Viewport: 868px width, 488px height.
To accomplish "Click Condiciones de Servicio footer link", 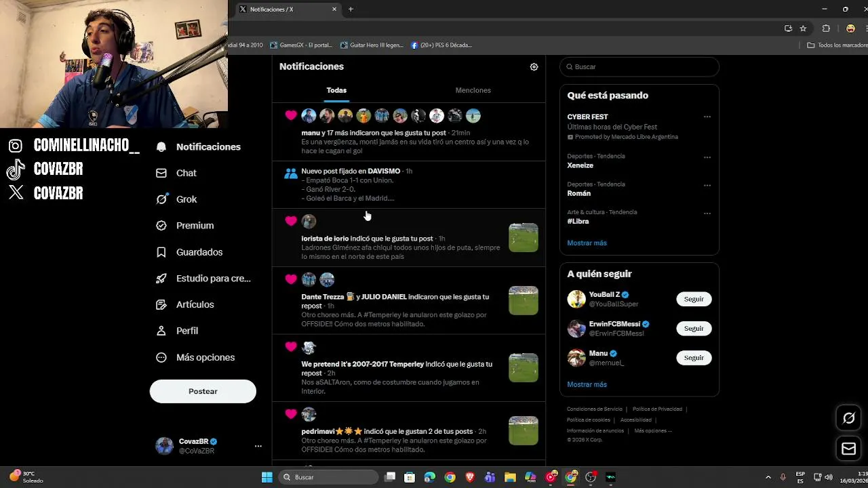I will (x=594, y=409).
